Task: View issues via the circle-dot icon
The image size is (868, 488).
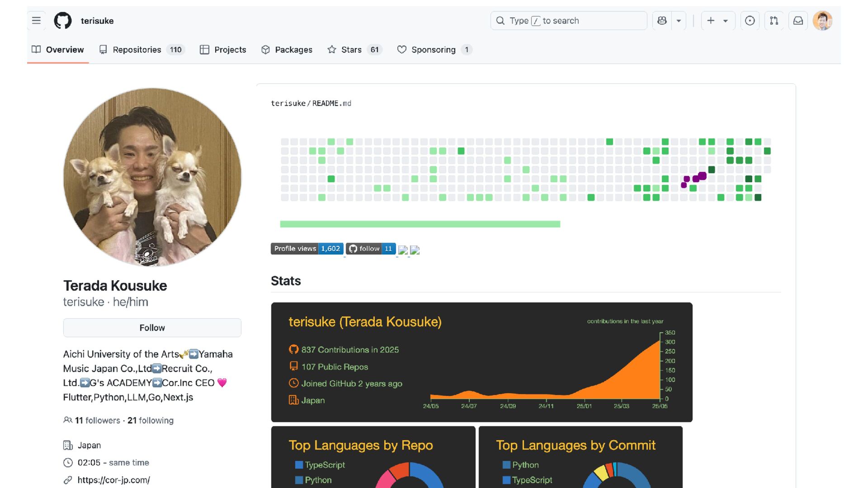Action: 750,21
